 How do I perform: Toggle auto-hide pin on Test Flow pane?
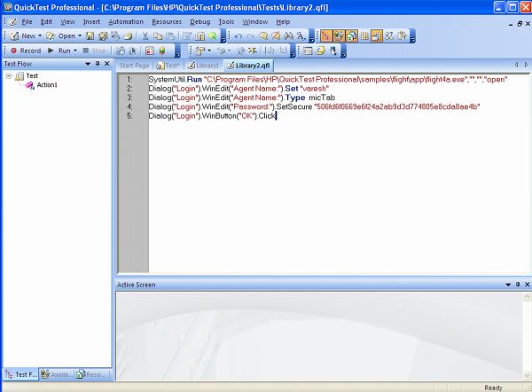click(x=98, y=64)
